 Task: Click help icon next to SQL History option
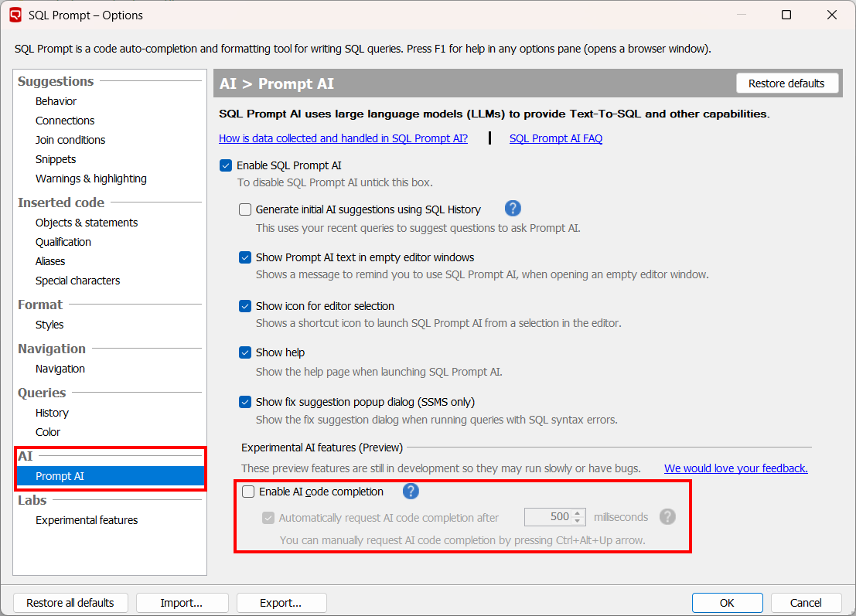513,209
